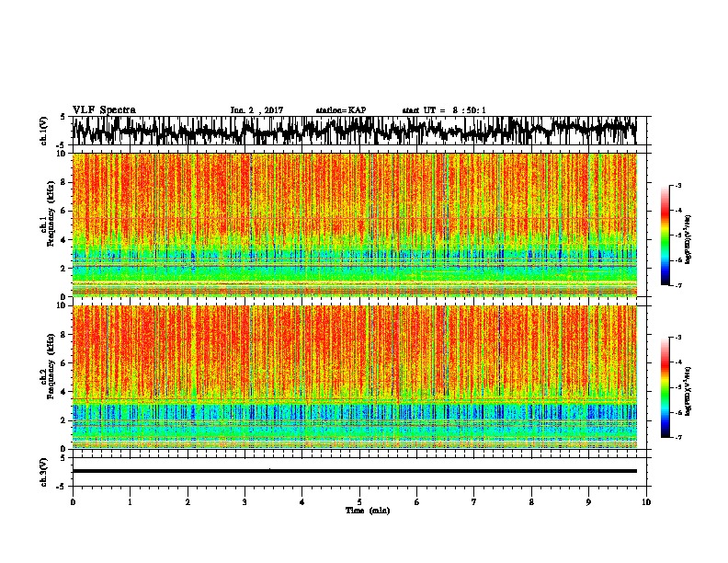
Task: Click the "-7" label on ch.1 color bar
Action: (677, 285)
